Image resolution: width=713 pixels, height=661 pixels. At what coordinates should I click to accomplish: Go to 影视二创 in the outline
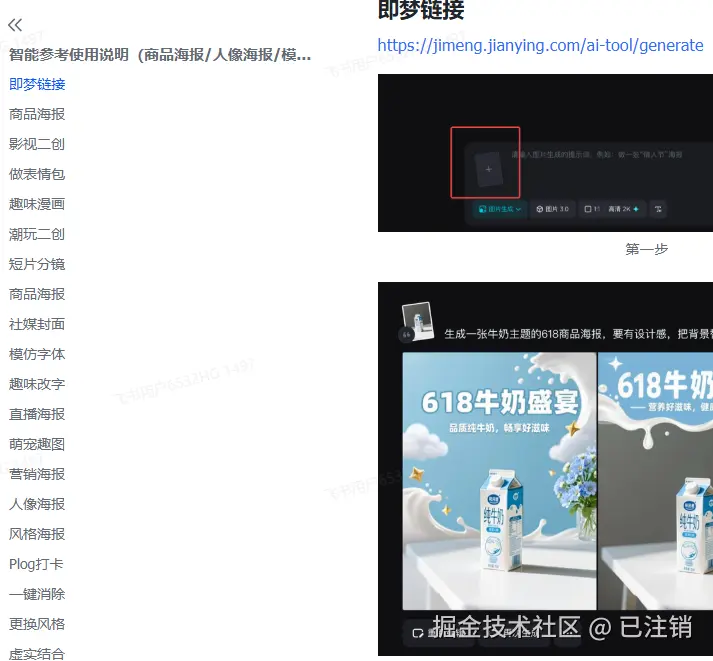[x=37, y=144]
